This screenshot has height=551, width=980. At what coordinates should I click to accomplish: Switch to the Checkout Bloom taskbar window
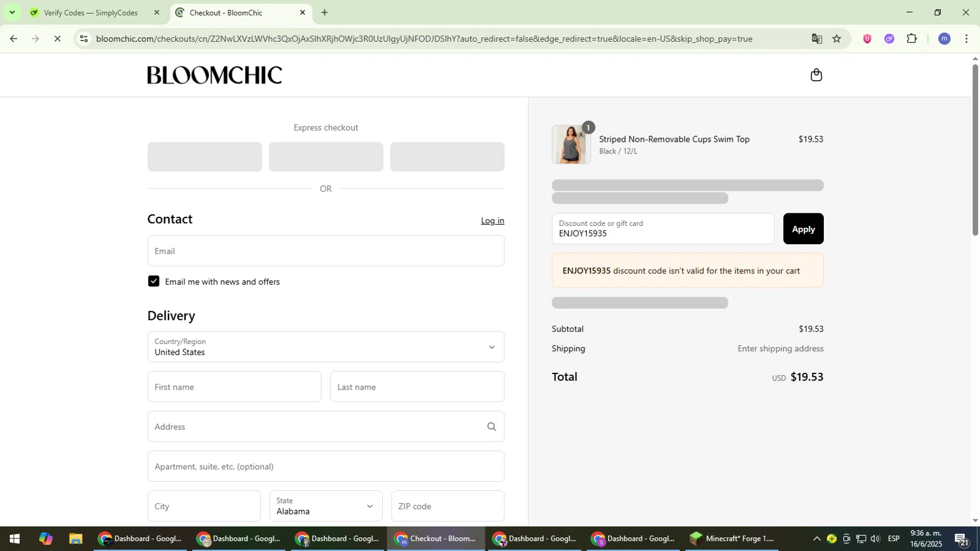coord(436,539)
